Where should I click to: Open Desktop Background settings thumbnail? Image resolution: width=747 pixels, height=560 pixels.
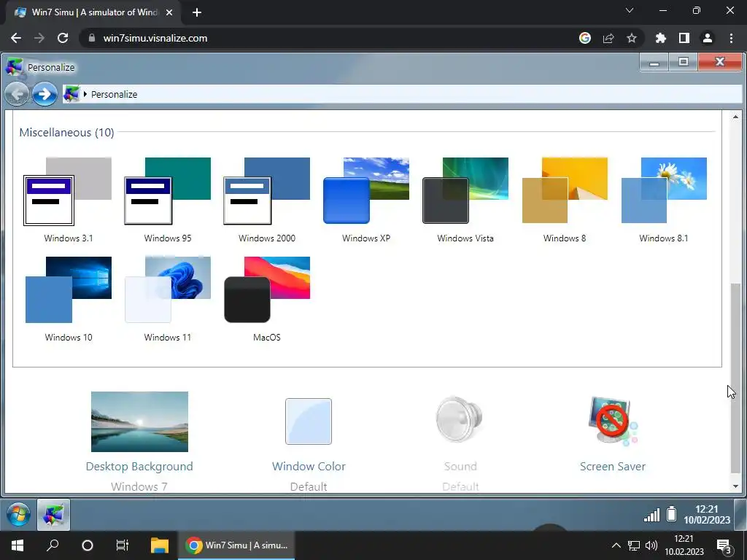[139, 421]
